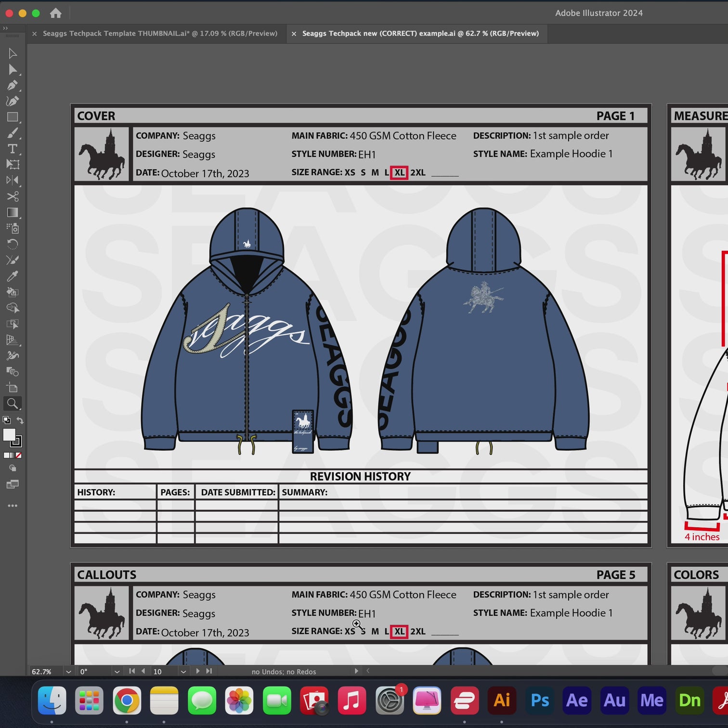Swap the fill and stroke colors
The height and width of the screenshot is (728, 728).
point(19,420)
